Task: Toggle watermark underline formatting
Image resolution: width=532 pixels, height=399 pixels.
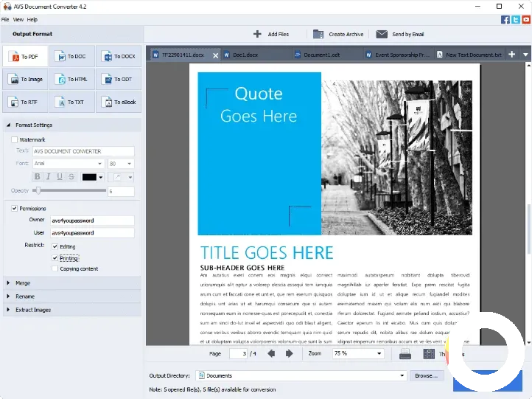Action: pos(60,176)
